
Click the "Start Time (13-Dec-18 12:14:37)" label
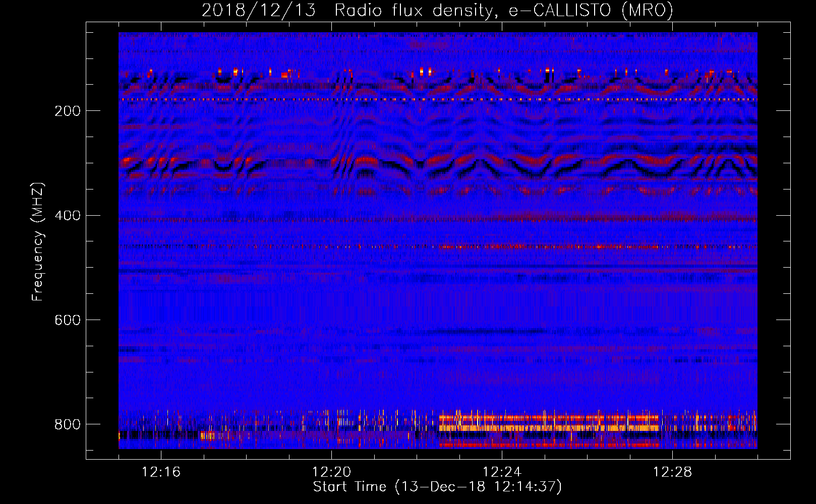437,487
